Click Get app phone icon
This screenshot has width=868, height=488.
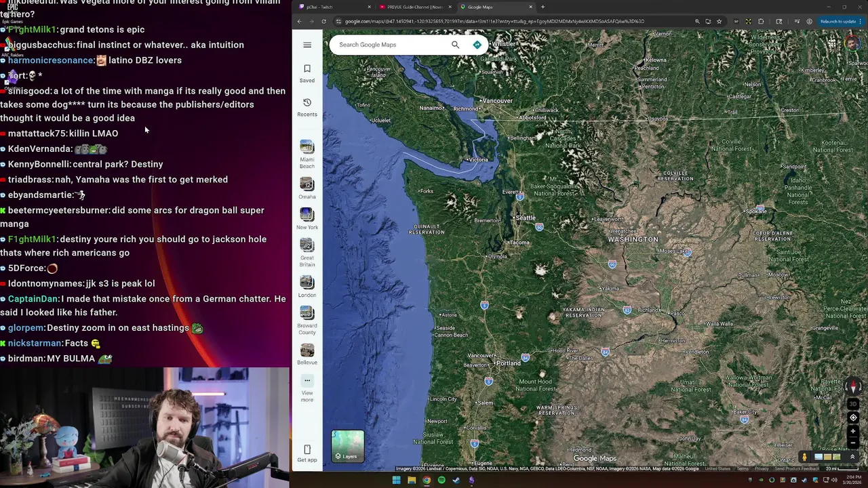pyautogui.click(x=307, y=449)
